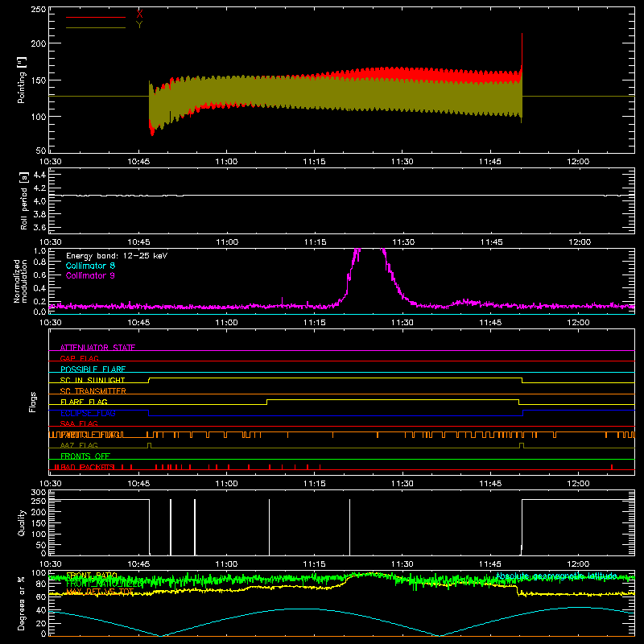Click the 'Pointing' vertical axis title
The image size is (644, 644).
(x=22, y=80)
